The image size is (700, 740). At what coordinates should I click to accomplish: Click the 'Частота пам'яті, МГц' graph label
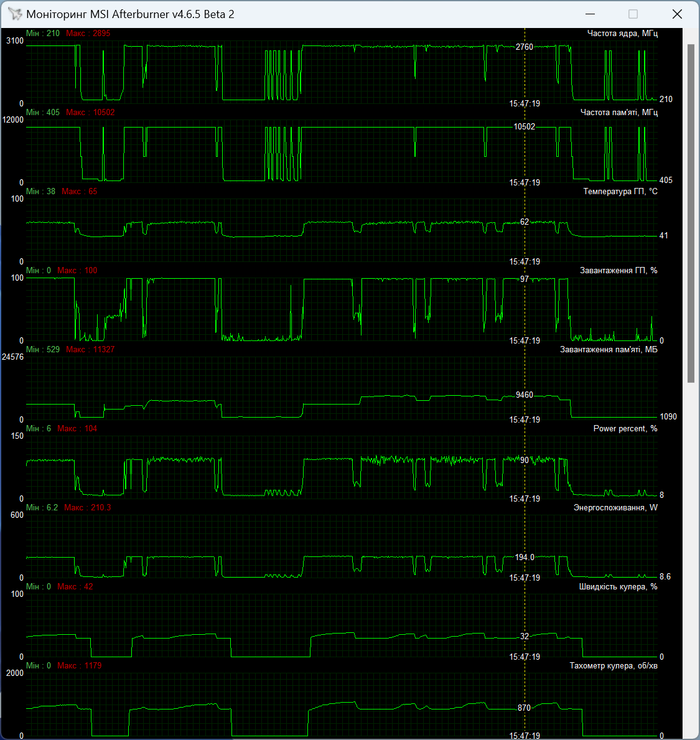(x=619, y=112)
